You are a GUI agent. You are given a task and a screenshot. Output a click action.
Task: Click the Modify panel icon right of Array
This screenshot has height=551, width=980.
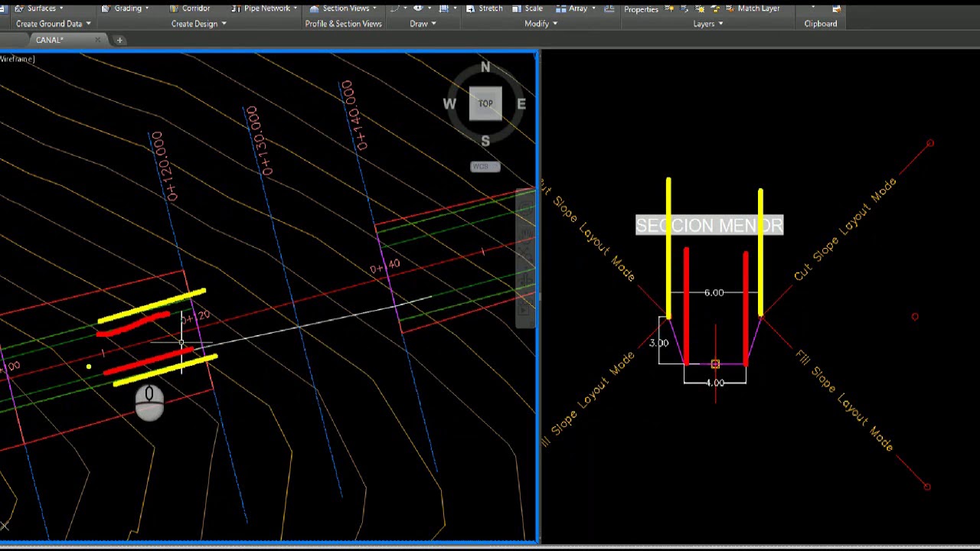609,8
